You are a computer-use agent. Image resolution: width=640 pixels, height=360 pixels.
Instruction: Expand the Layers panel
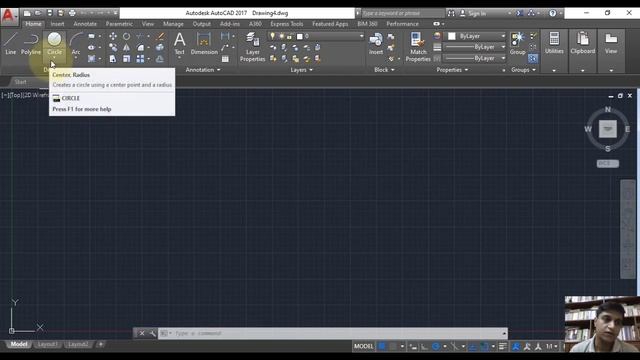point(302,70)
